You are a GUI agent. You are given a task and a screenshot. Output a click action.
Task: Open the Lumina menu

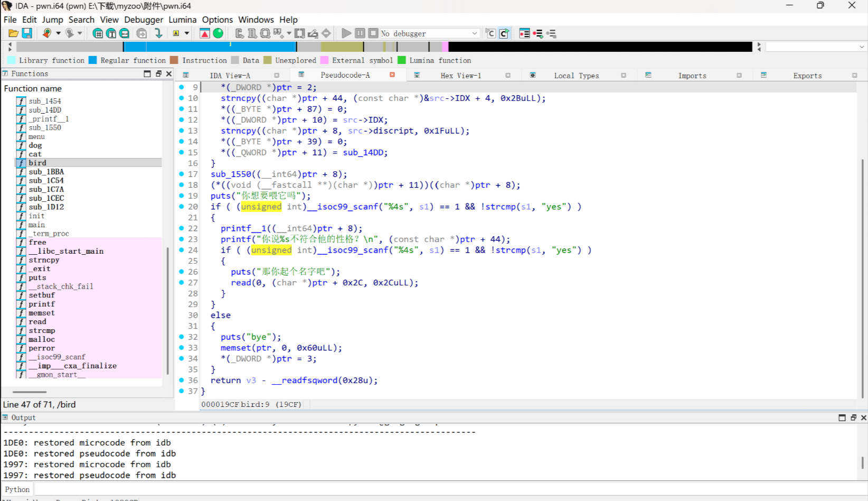pos(182,20)
